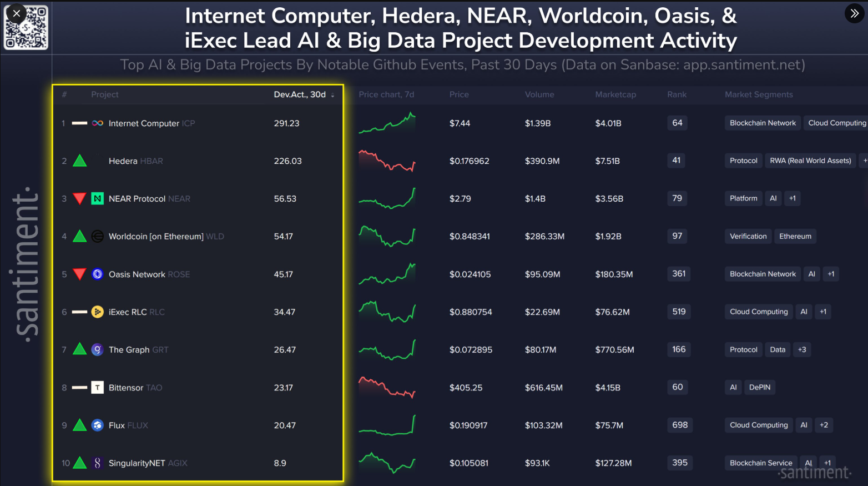Click the QR code thumbnail
This screenshot has width=868, height=486.
tap(27, 28)
